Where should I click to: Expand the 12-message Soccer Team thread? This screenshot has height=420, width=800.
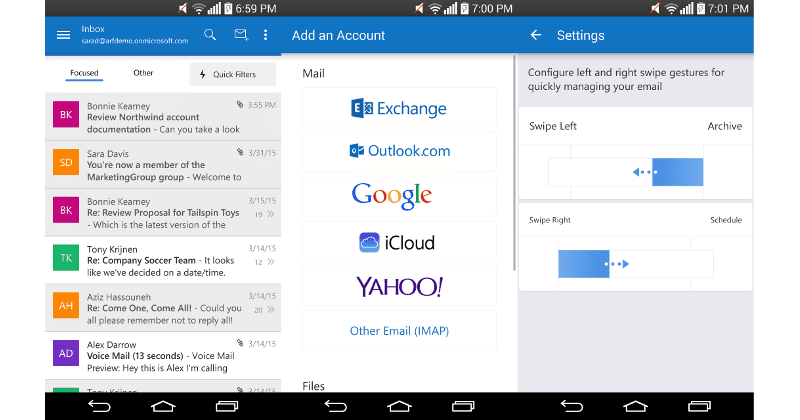pyautogui.click(x=265, y=262)
